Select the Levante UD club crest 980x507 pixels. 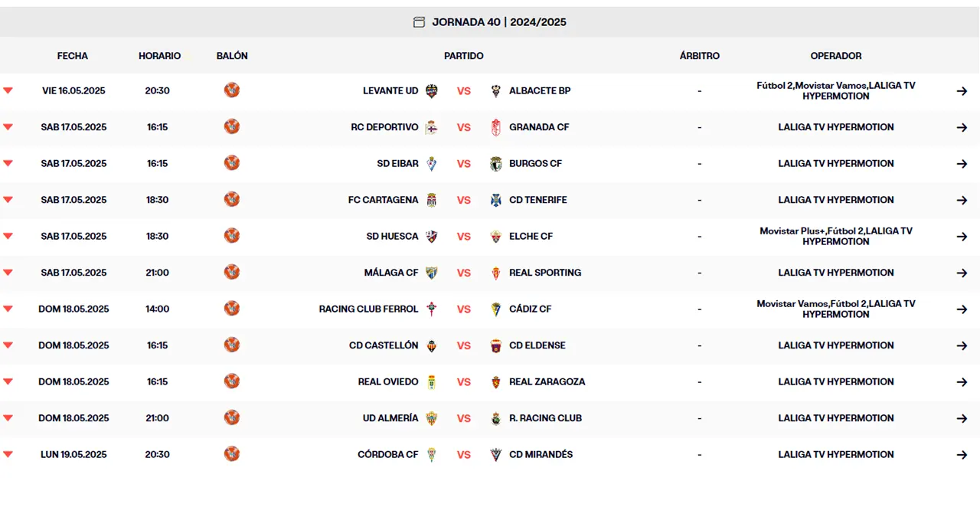tap(431, 90)
